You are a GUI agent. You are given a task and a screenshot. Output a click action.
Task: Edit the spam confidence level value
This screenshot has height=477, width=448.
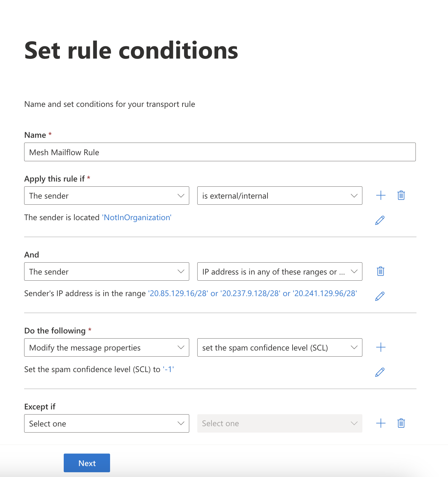tap(380, 372)
